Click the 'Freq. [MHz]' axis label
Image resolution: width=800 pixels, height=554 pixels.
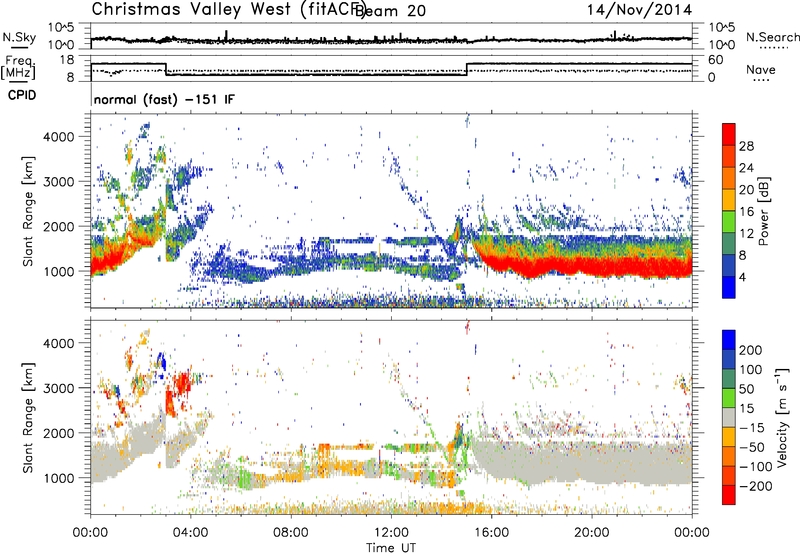click(x=18, y=68)
